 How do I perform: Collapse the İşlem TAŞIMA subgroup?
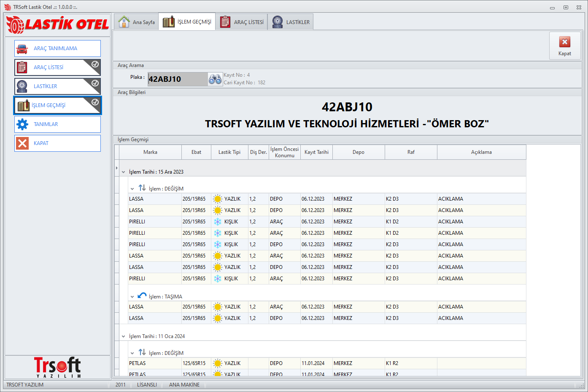(x=132, y=297)
